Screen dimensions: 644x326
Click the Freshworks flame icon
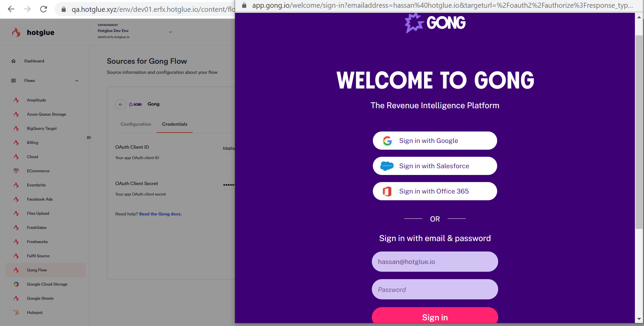16,242
